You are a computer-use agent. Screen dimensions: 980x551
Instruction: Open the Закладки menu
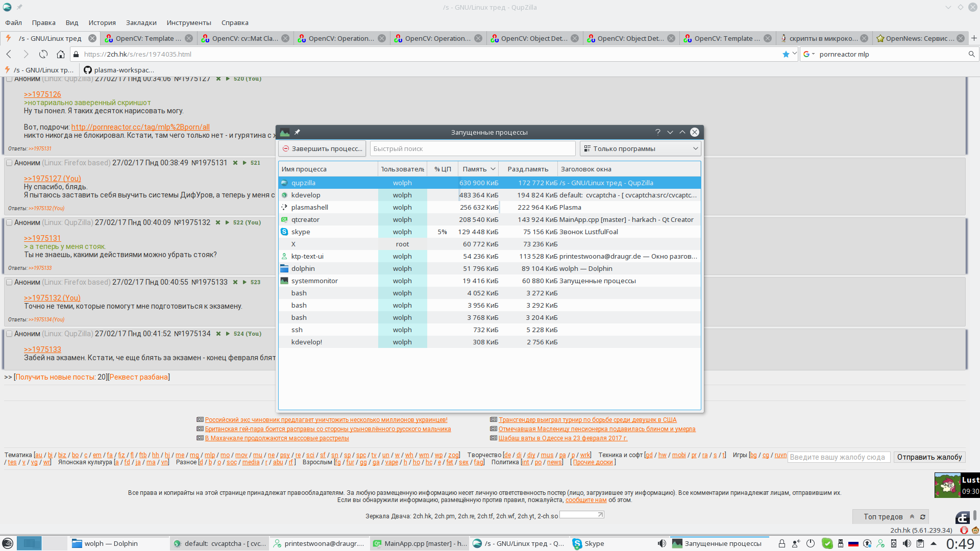pyautogui.click(x=141, y=22)
